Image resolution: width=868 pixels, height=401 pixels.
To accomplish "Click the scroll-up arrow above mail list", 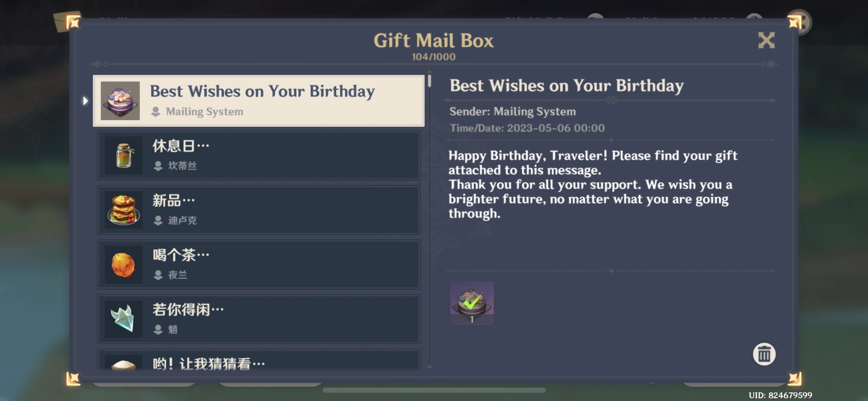I will 429,72.
